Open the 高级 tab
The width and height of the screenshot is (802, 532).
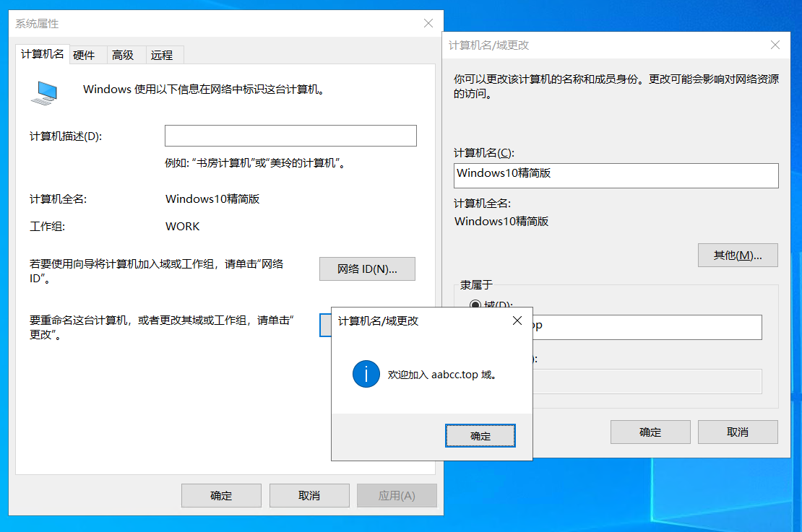click(x=123, y=55)
